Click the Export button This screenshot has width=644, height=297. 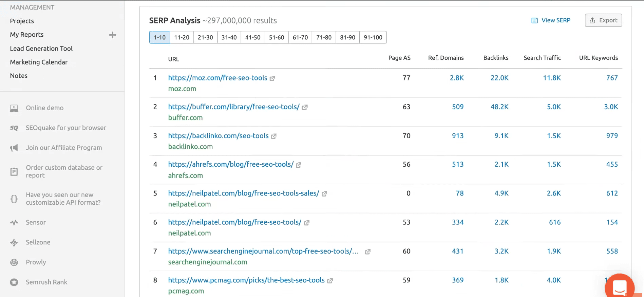click(x=603, y=20)
